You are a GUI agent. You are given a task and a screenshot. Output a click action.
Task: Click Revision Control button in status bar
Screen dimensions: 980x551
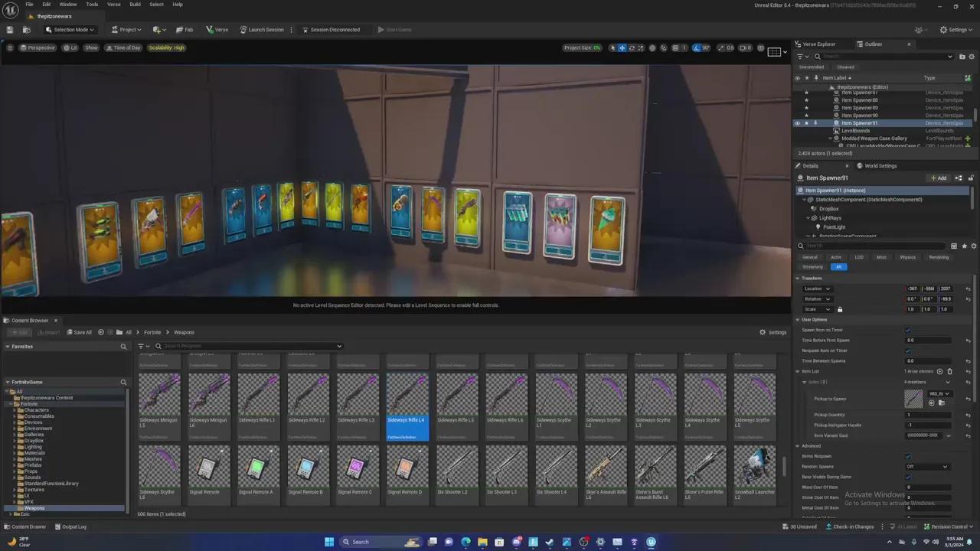click(949, 527)
